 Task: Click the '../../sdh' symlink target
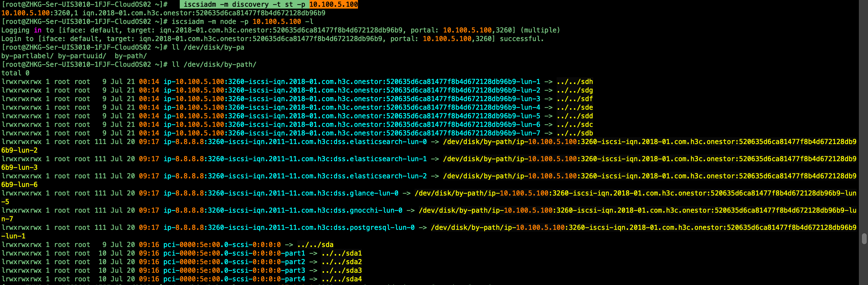point(575,82)
